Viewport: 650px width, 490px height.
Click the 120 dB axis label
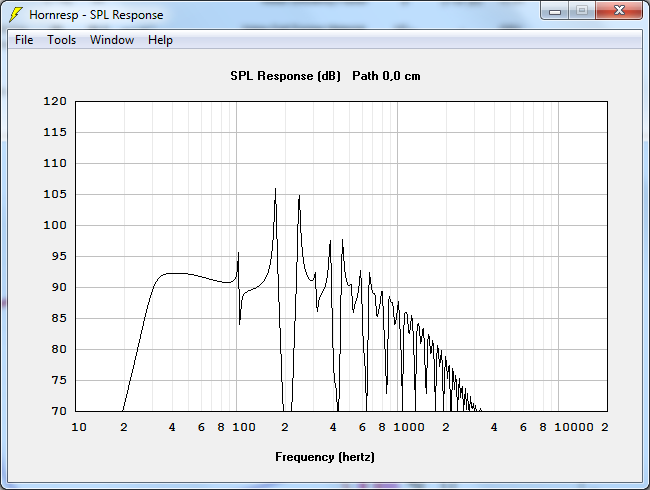[55, 101]
